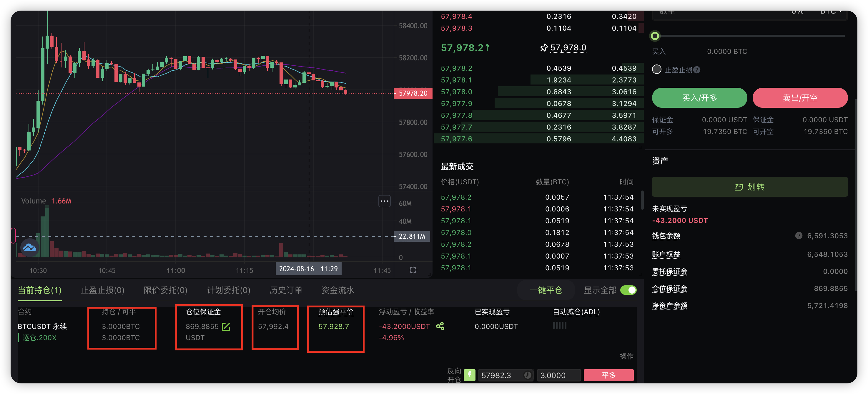
Task: Click the 自动减仓(ADL) column header
Action: click(576, 312)
